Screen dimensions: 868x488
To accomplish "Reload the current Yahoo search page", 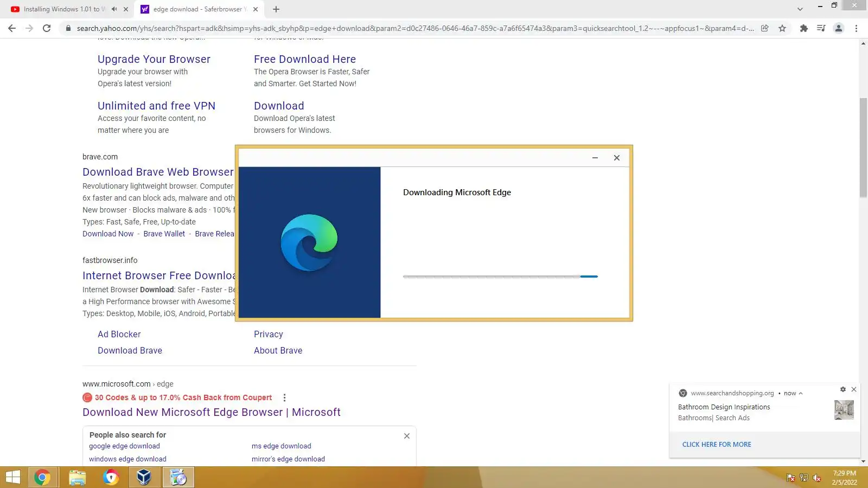I will click(x=47, y=28).
